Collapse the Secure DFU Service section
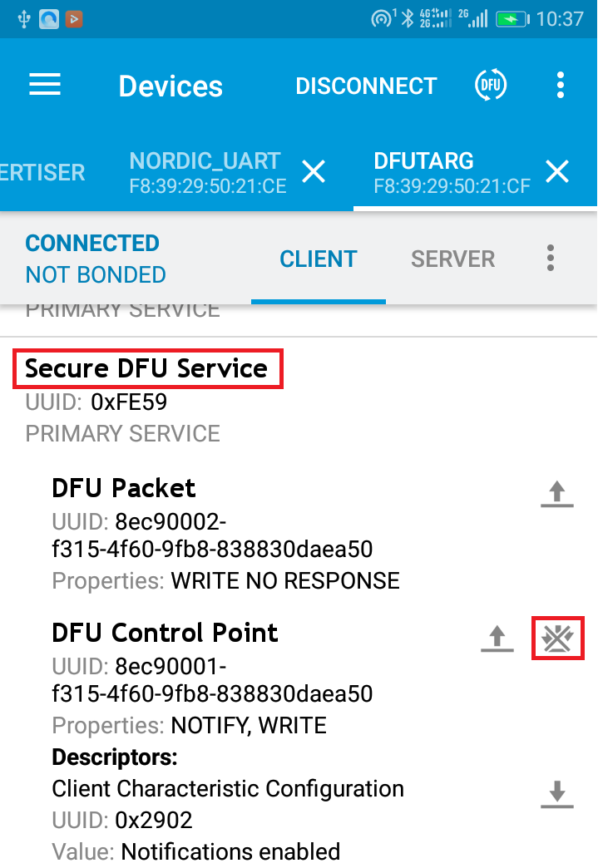Viewport: 598px width, 868px height. click(x=147, y=368)
